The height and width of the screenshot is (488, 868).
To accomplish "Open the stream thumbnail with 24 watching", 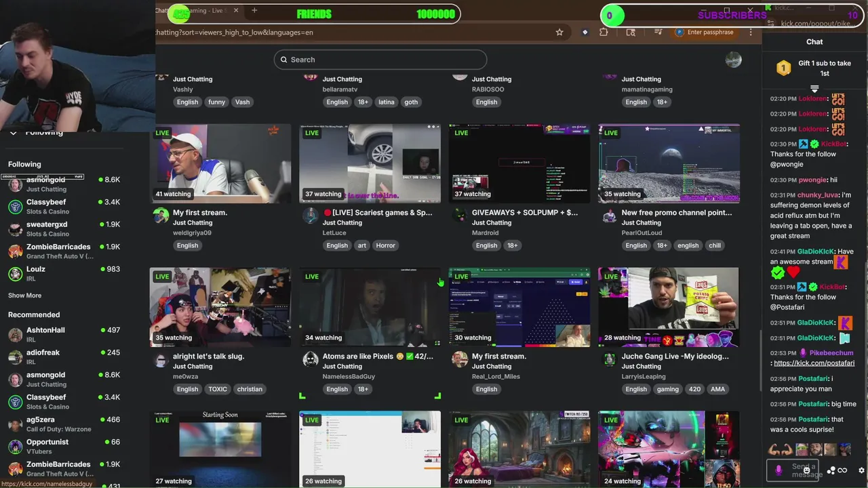I will point(669,449).
